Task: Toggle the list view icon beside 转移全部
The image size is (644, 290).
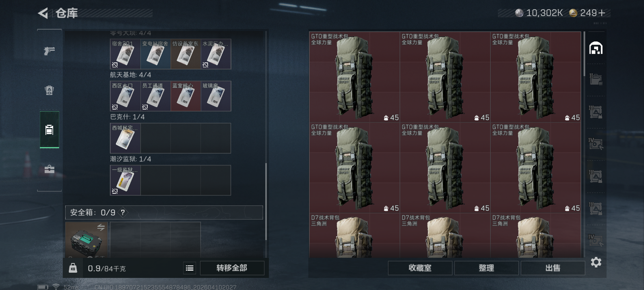Action: [190, 268]
